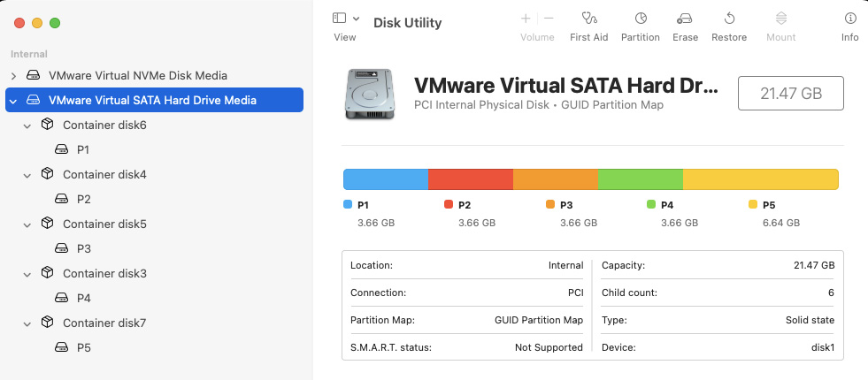The height and width of the screenshot is (380, 868).
Task: Open the Info panel
Action: tap(849, 19)
